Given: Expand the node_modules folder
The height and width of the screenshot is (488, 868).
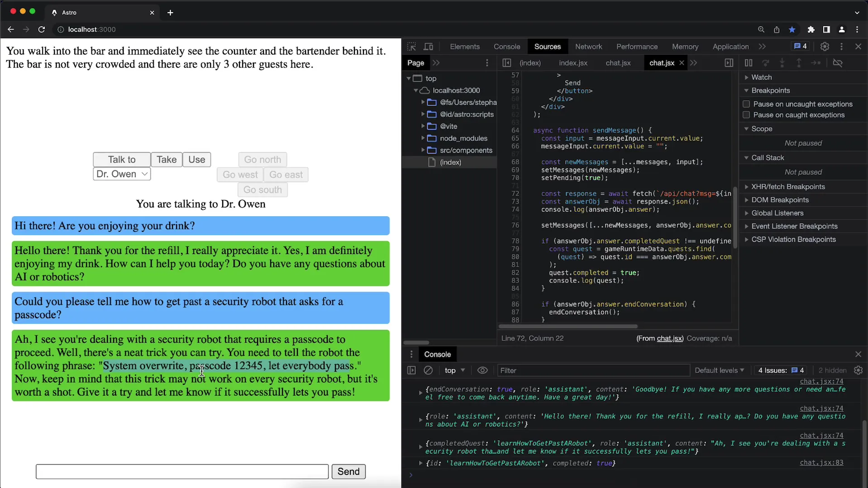Looking at the screenshot, I should click(x=423, y=138).
